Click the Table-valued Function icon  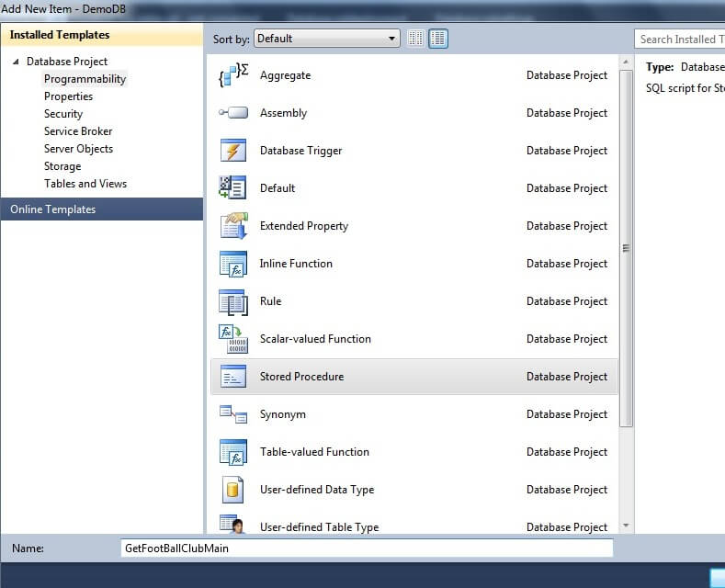(x=233, y=452)
